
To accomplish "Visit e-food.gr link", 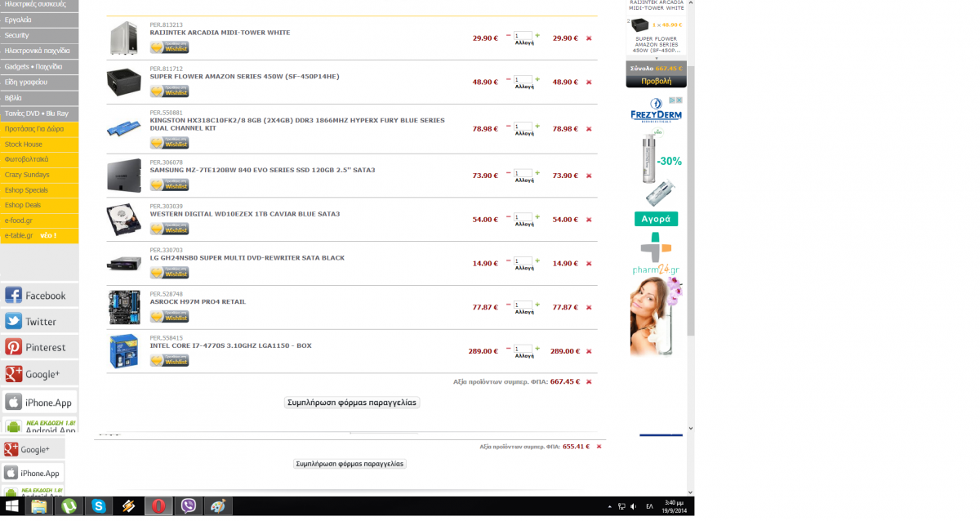I will click(39, 220).
